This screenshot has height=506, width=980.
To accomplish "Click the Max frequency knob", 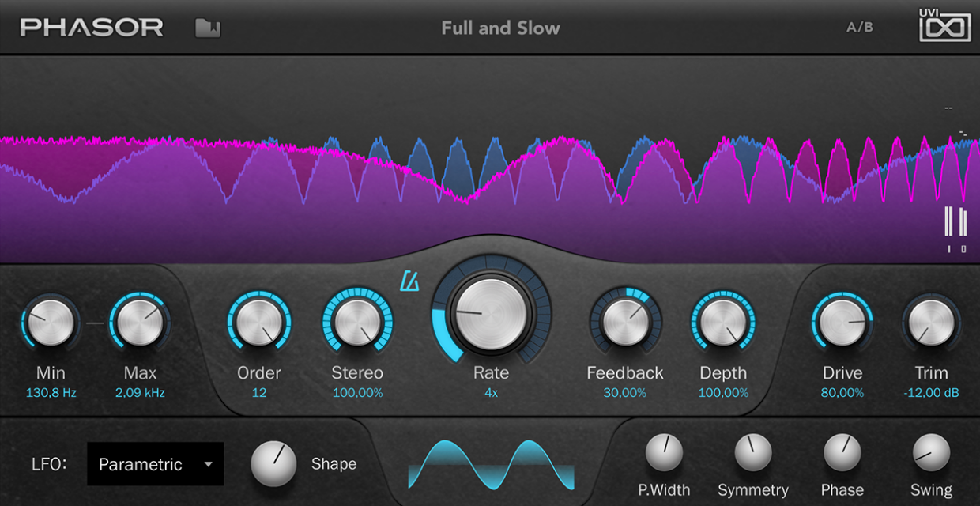I will pyautogui.click(x=140, y=323).
